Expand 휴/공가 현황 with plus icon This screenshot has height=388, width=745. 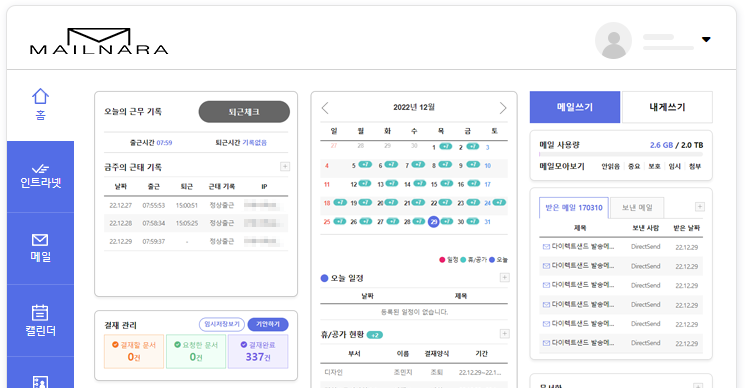(x=505, y=334)
